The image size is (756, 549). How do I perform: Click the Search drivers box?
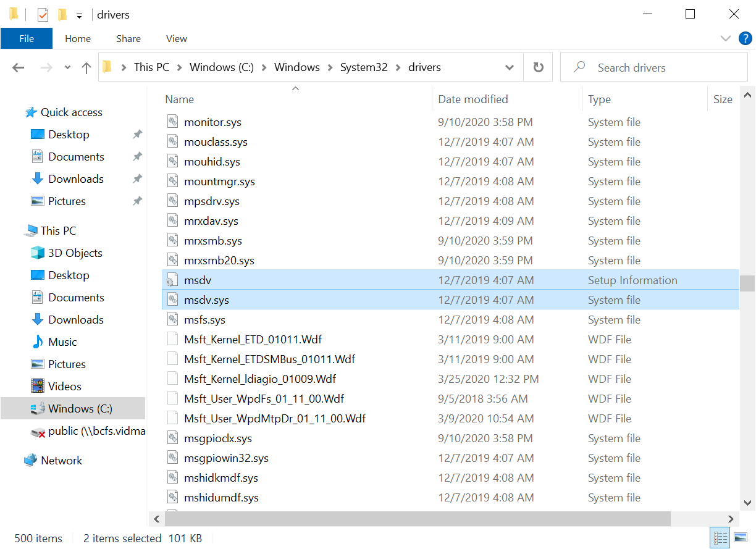653,67
